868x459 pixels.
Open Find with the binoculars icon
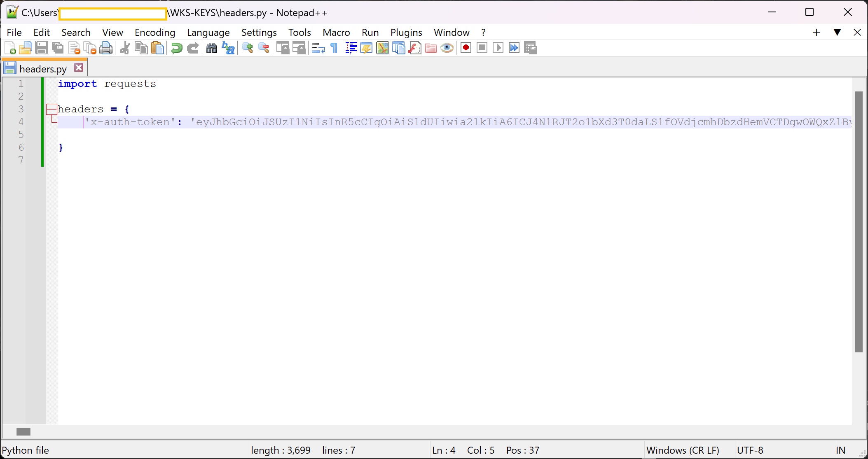[x=212, y=48]
